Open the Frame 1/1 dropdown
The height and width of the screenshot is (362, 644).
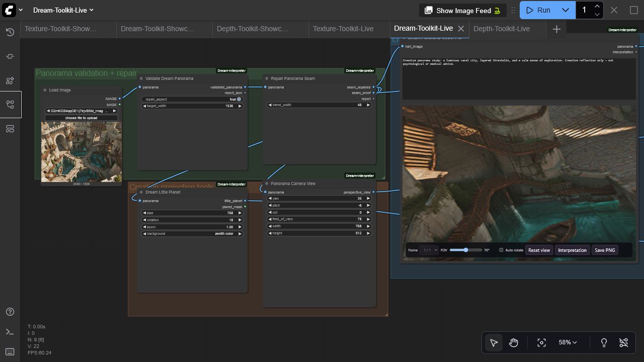[429, 250]
